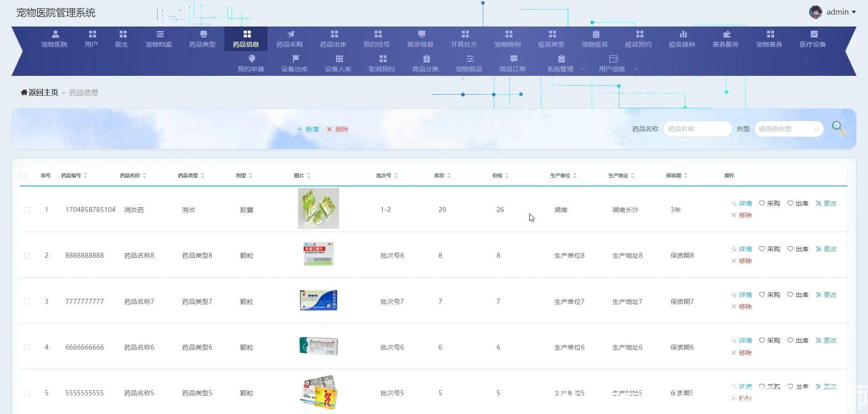Click 更改 for 药品名称6 row

(x=826, y=340)
